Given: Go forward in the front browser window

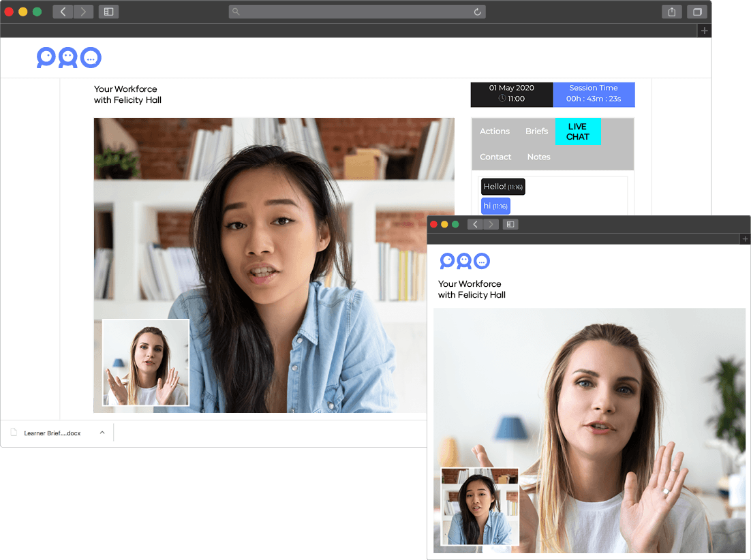Looking at the screenshot, I should click(x=491, y=224).
